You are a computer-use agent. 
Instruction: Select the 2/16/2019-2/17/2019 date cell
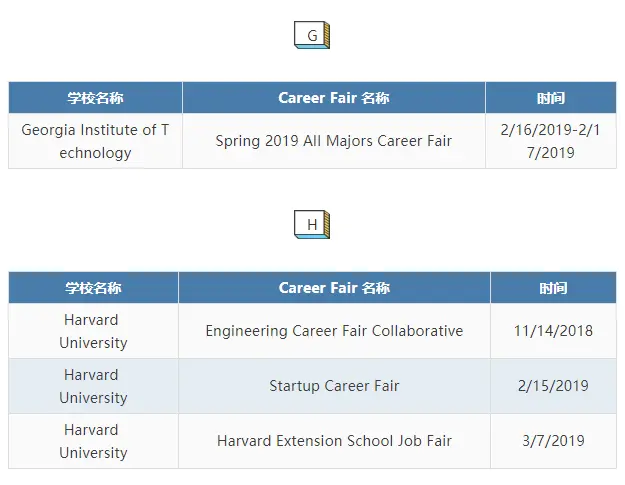551,141
